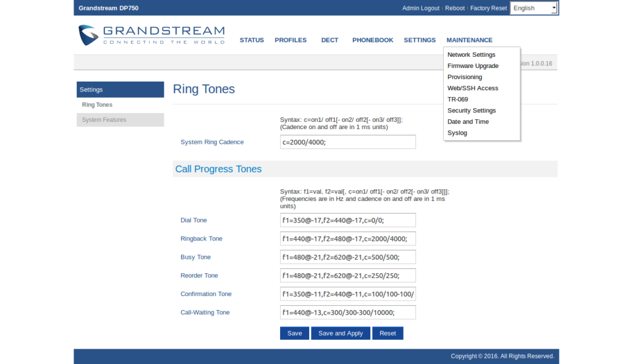The width and height of the screenshot is (633, 364).
Task: Click the Admin Logout link
Action: pyautogui.click(x=420, y=8)
